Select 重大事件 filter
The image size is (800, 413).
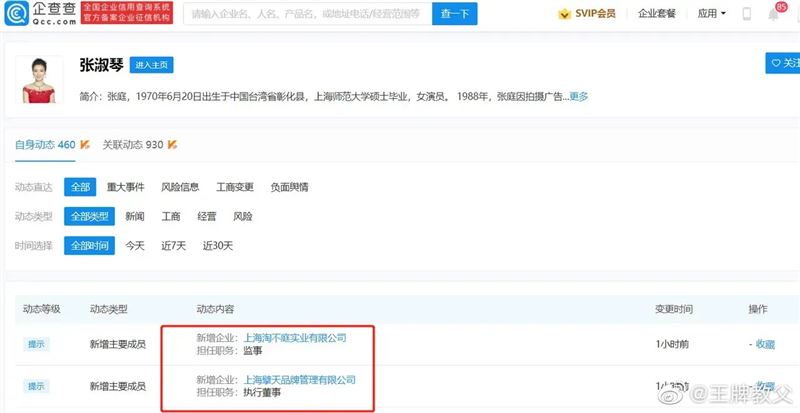126,187
